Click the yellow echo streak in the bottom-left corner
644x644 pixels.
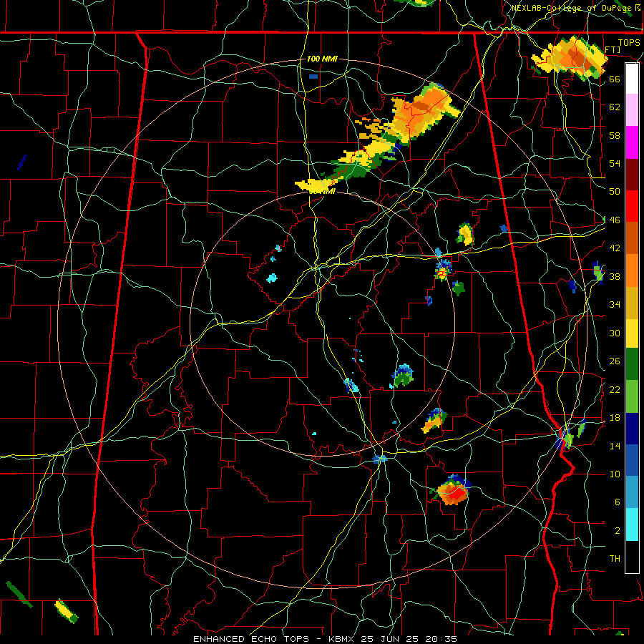coord(66,611)
